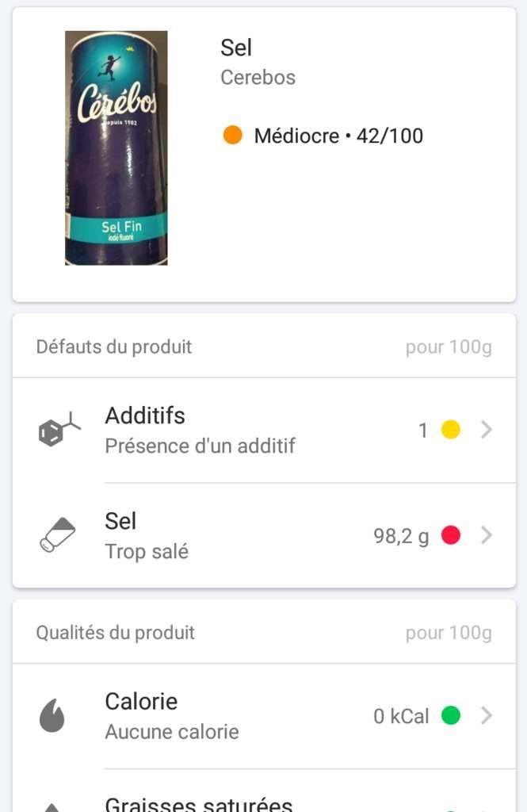Tap the green Calorie indicator dot
Screen dimensions: 527x812
451,715
